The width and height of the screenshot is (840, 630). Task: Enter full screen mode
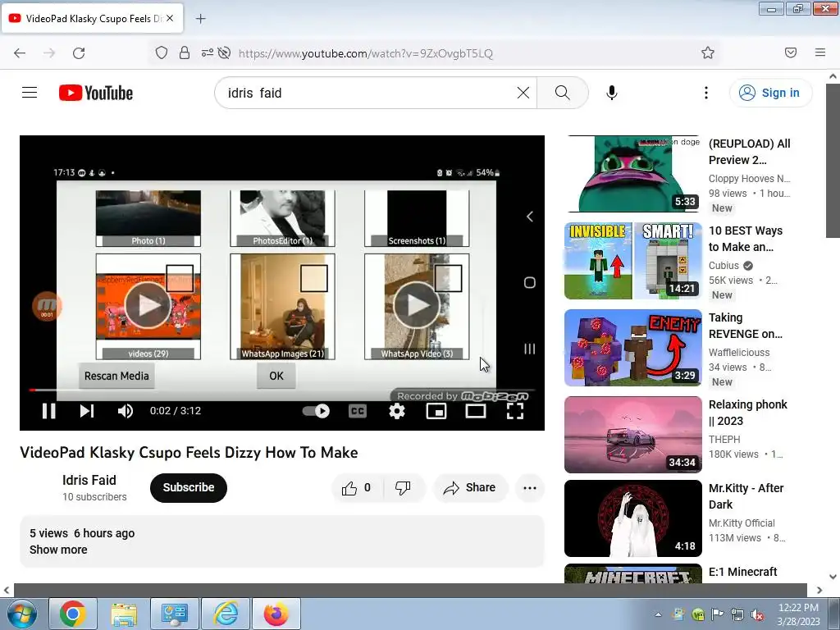(515, 411)
